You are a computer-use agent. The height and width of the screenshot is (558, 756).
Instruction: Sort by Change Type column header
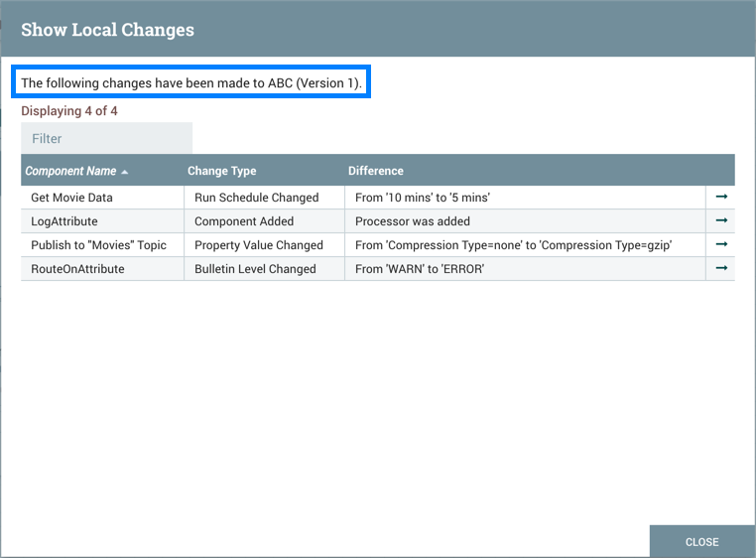[x=221, y=171]
